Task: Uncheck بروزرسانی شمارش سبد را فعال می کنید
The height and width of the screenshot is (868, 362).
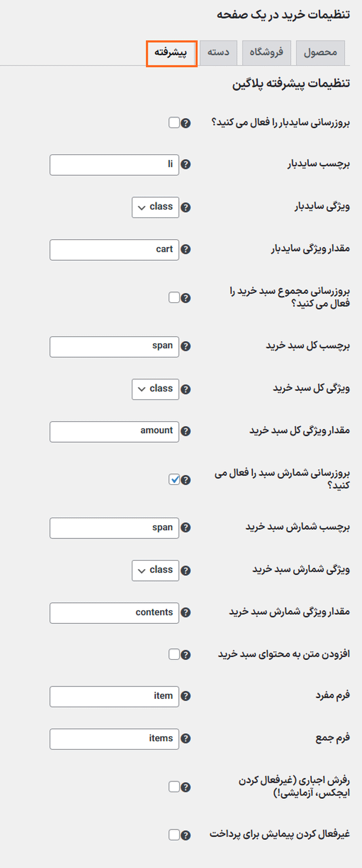Action: tap(174, 479)
